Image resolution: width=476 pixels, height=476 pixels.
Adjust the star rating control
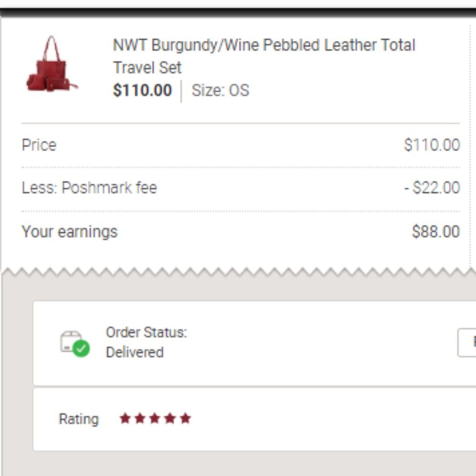tap(154, 418)
